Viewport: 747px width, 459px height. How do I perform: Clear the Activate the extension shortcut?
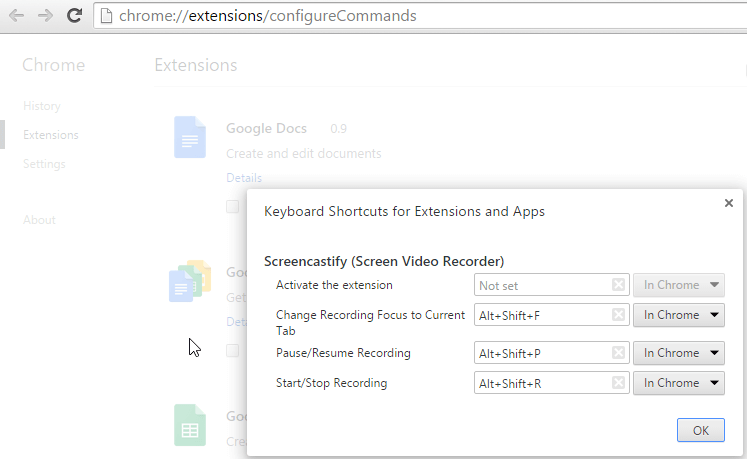(618, 285)
